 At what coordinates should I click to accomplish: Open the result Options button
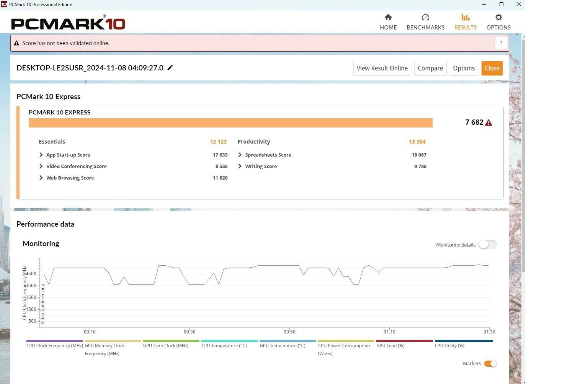pos(464,68)
